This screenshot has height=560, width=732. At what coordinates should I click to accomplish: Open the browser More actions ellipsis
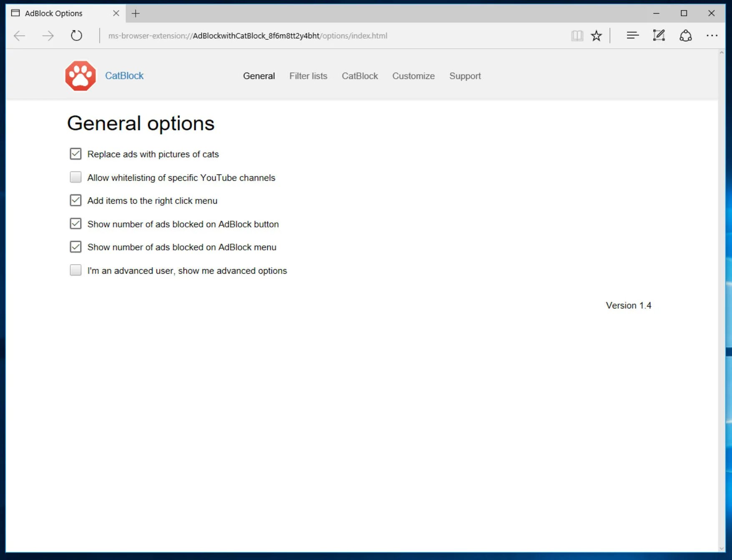click(x=712, y=35)
